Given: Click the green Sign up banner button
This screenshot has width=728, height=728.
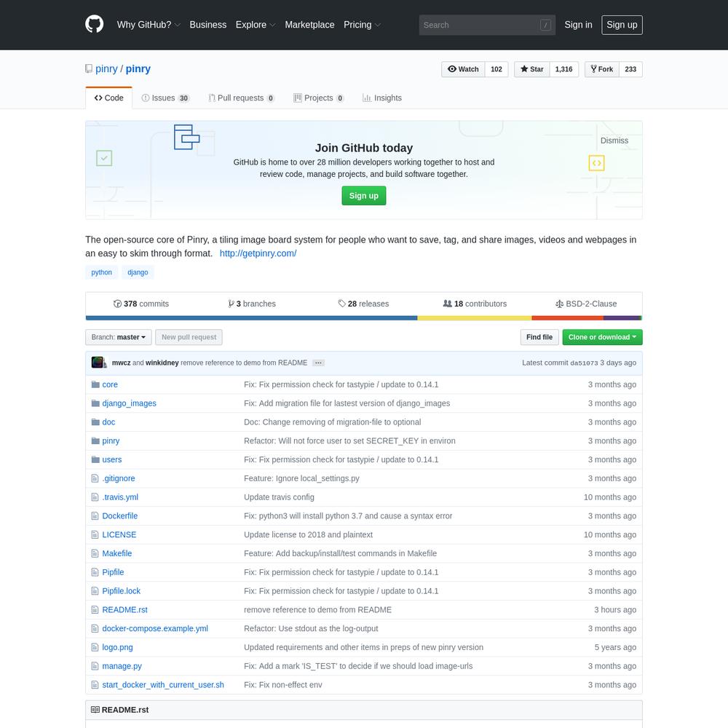Looking at the screenshot, I should (363, 195).
